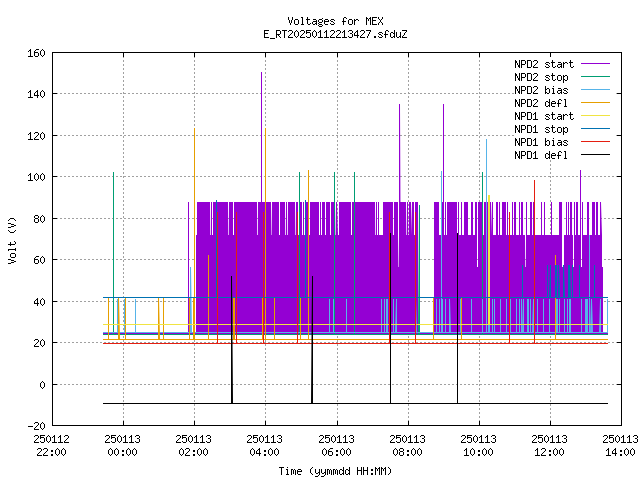Click the 250113 08:00 time tick label
The width and height of the screenshot is (640, 480).
pyautogui.click(x=407, y=446)
